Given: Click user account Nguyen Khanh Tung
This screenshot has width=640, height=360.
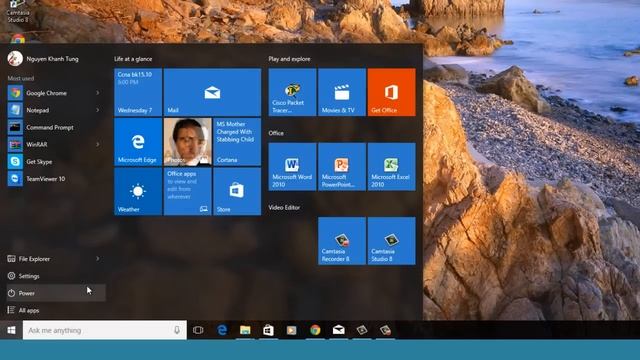Looking at the screenshot, I should pyautogui.click(x=43, y=59).
